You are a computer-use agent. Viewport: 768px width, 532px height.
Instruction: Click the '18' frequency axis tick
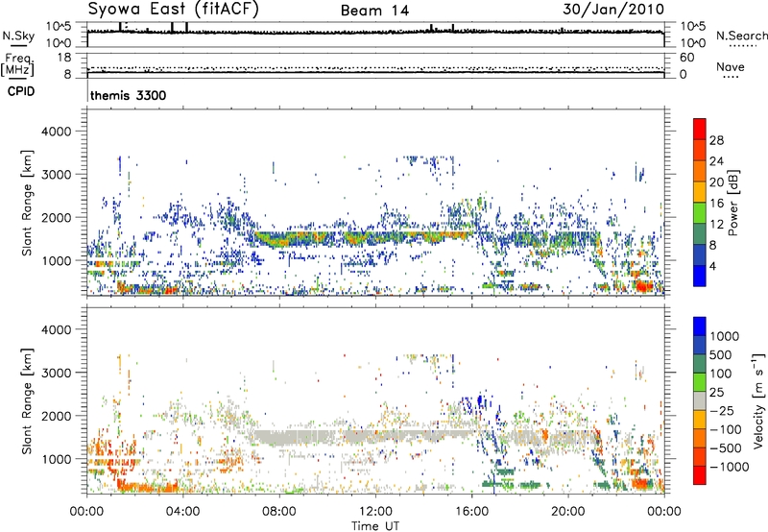tap(64, 58)
